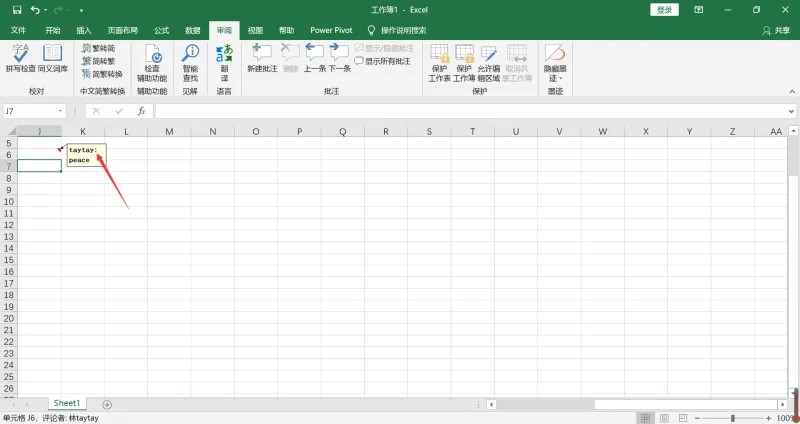Click the zoom in plus button

768,418
